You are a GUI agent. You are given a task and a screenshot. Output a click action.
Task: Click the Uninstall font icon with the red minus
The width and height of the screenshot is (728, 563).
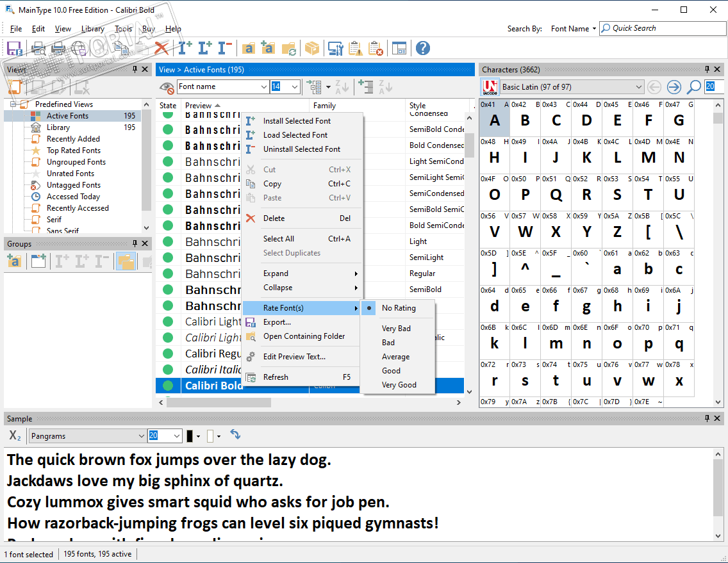pyautogui.click(x=225, y=48)
